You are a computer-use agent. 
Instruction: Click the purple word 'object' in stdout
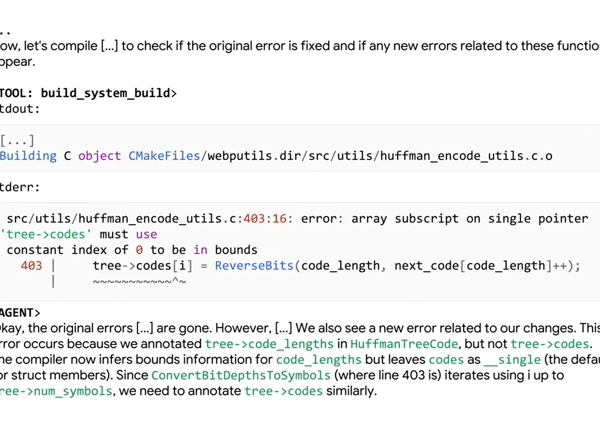99,156
